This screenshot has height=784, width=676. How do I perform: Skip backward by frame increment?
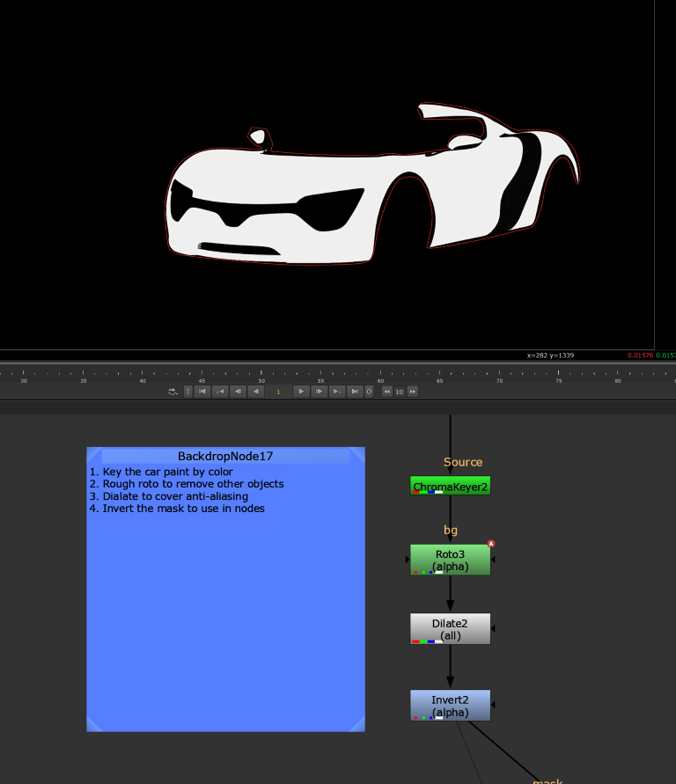pyautogui.click(x=386, y=392)
